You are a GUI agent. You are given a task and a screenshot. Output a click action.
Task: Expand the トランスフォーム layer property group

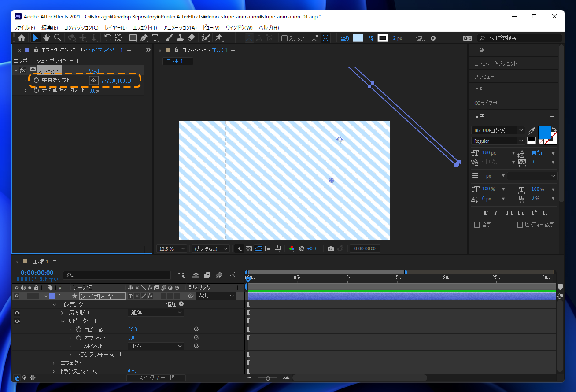(54, 371)
